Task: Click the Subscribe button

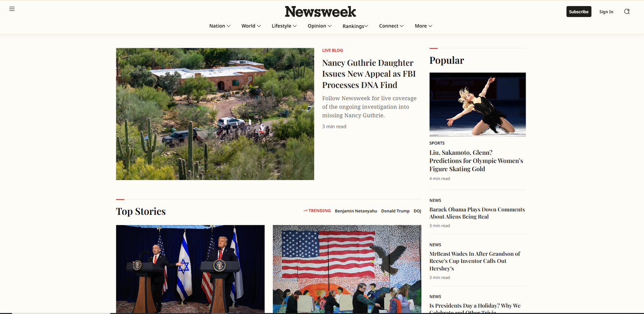Action: [579, 12]
